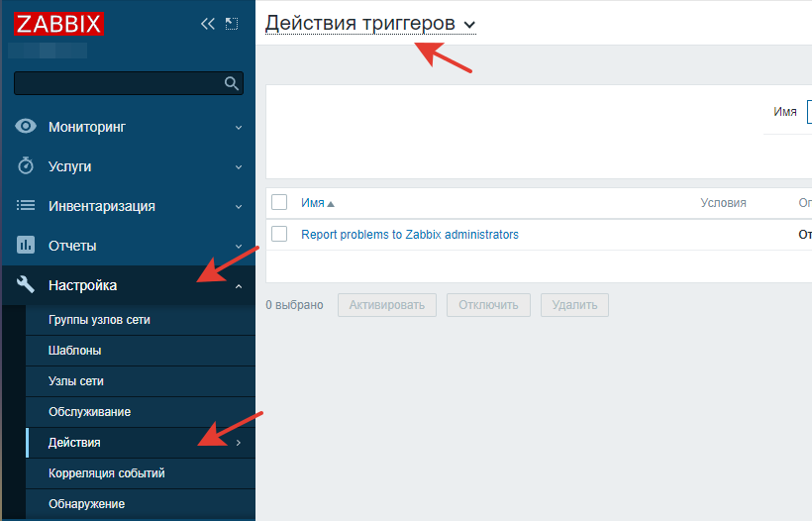The height and width of the screenshot is (521, 812).
Task: Select Действия submenu item
Action: tap(141, 443)
